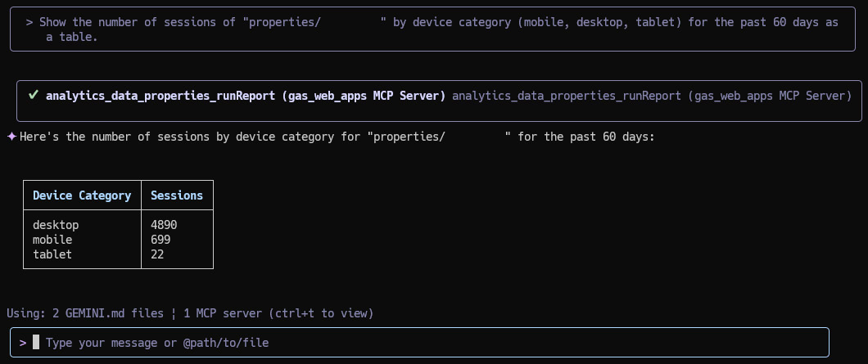This screenshot has height=364, width=868.
Task: Click the desktop row label
Action: pyautogui.click(x=56, y=225)
